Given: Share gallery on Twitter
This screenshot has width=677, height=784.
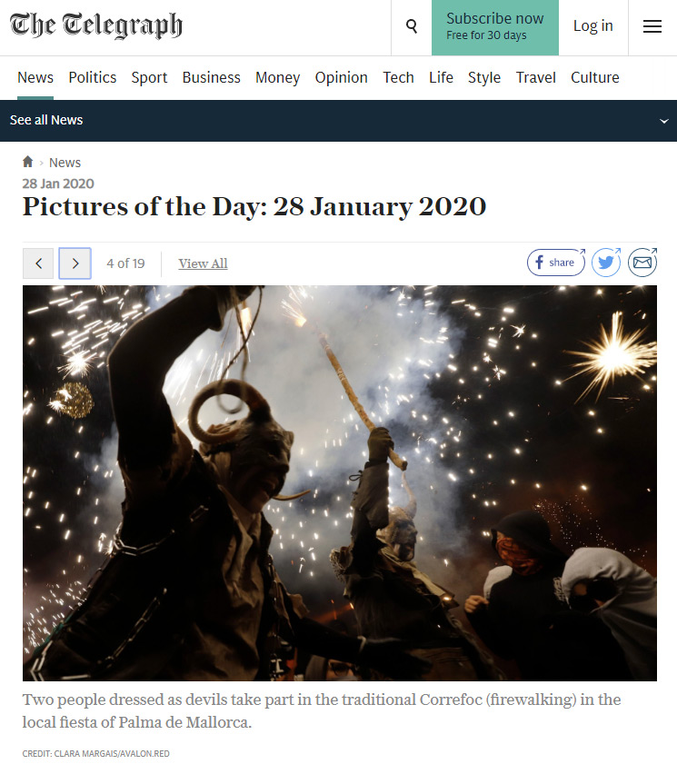Looking at the screenshot, I should [606, 262].
